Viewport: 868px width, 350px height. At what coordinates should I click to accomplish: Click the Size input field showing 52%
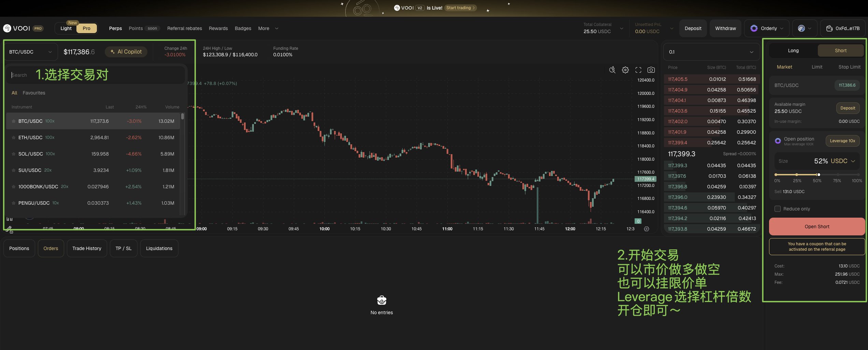pyautogui.click(x=817, y=161)
